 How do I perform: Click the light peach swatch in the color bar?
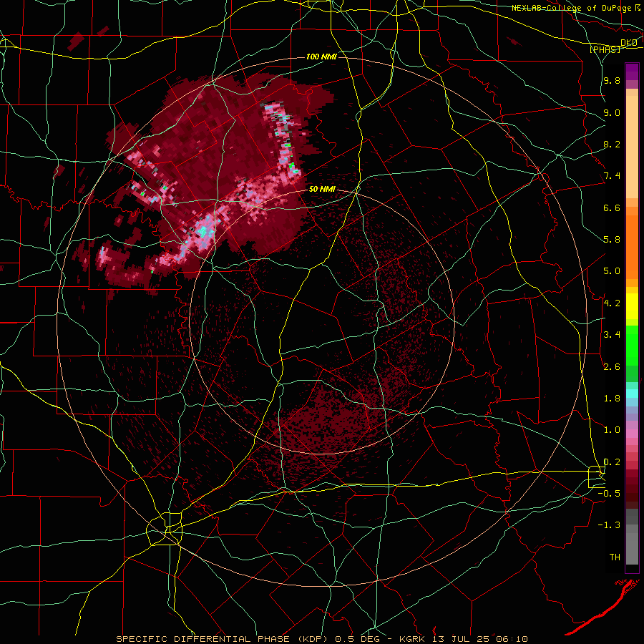coord(632,147)
